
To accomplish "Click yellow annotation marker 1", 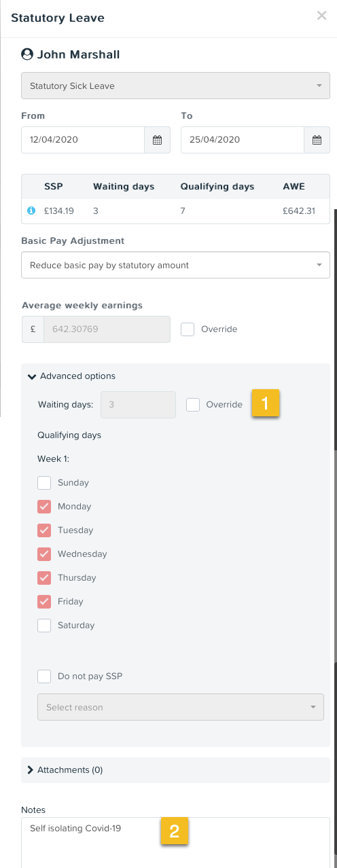I will pos(266,403).
